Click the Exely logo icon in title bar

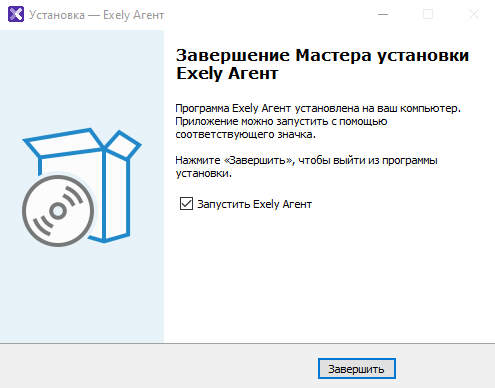16,14
